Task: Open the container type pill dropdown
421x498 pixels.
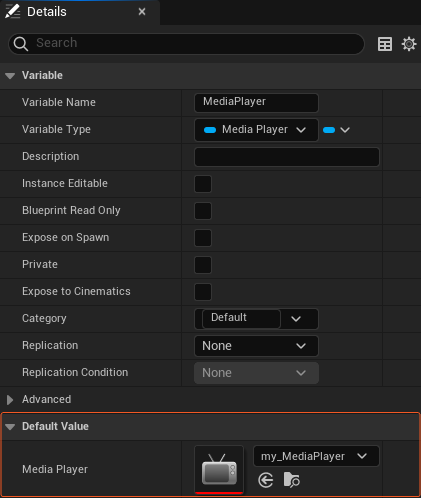Action: coord(336,130)
